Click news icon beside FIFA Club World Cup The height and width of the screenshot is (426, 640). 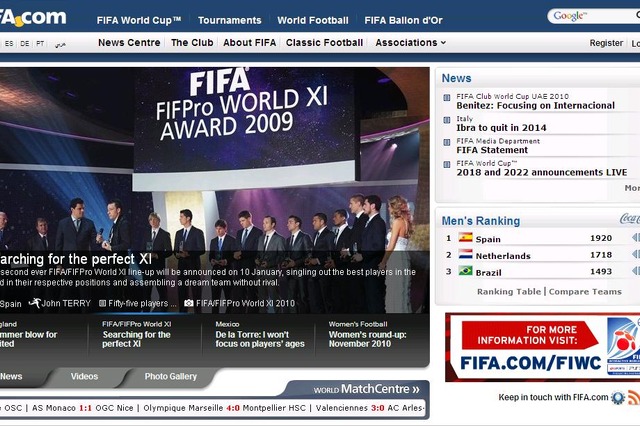click(x=447, y=98)
